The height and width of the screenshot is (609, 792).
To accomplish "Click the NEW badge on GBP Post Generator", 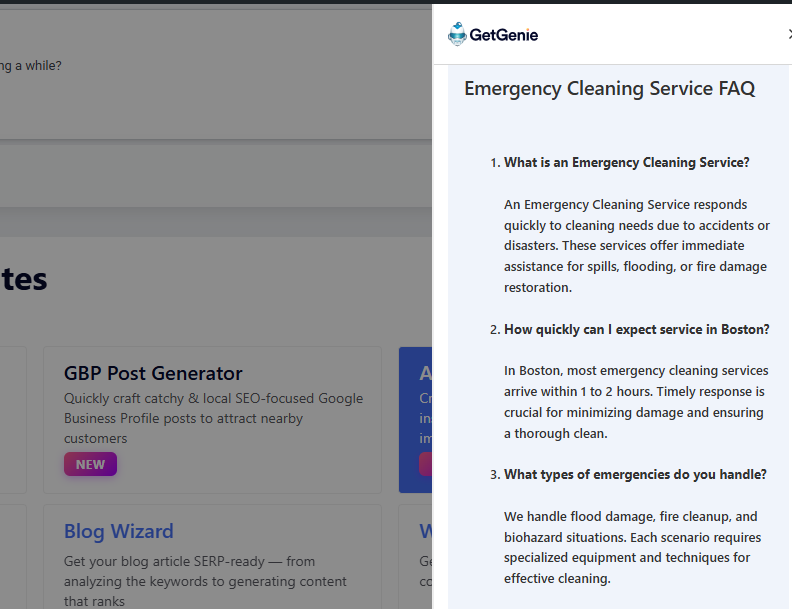I will pyautogui.click(x=90, y=464).
